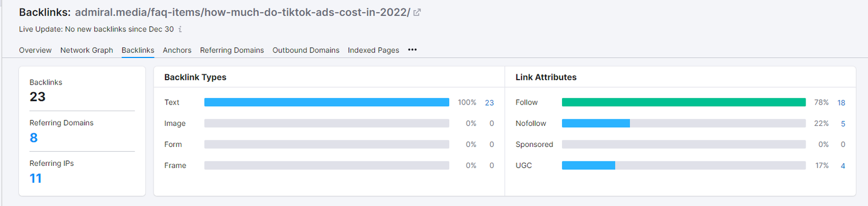This screenshot has height=206, width=868.
Task: Click the green Follow attribute bar
Action: coord(684,102)
